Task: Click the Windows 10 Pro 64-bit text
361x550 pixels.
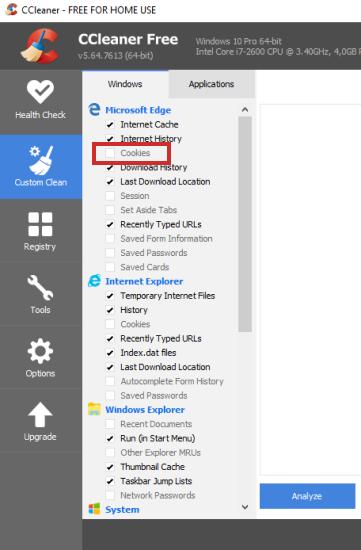Action: tap(239, 41)
